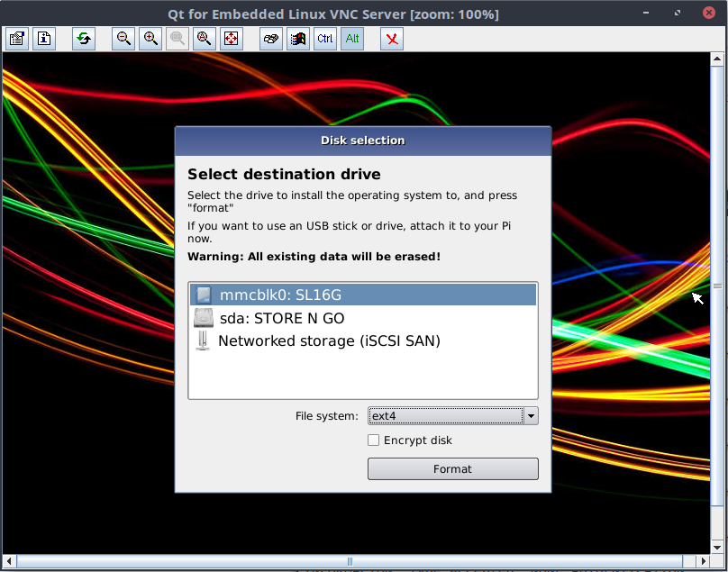Refresh the remote screen
The width and height of the screenshot is (728, 572).
(84, 39)
